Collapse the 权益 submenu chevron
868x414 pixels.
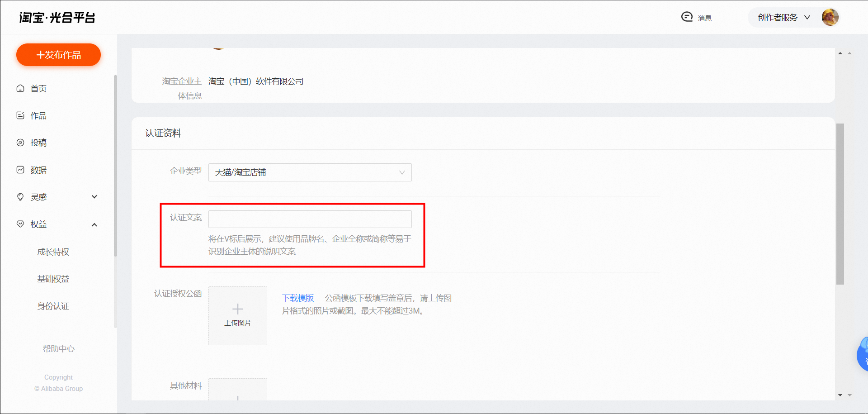(94, 224)
